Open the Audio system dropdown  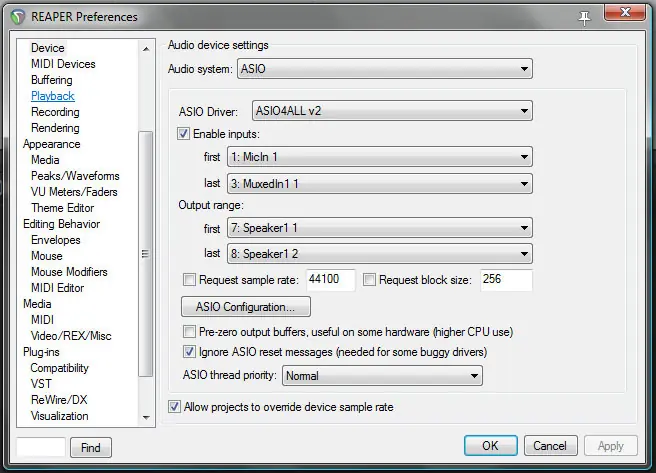[x=384, y=69]
